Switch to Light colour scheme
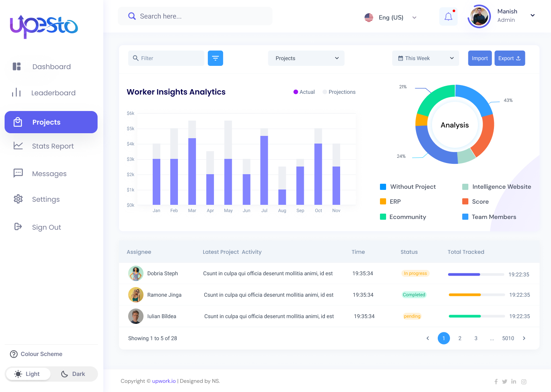 point(28,374)
